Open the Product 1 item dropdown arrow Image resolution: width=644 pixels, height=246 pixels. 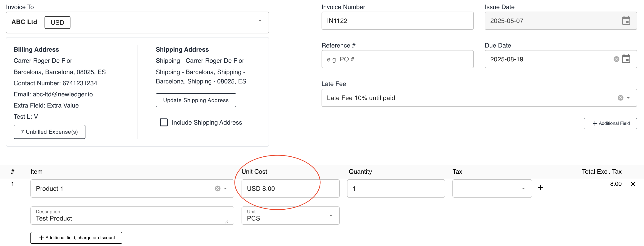(225, 188)
